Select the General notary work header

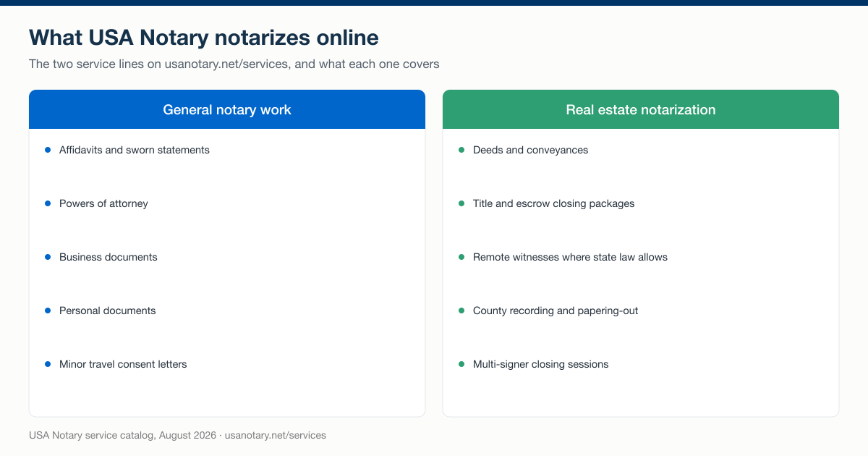(227, 109)
